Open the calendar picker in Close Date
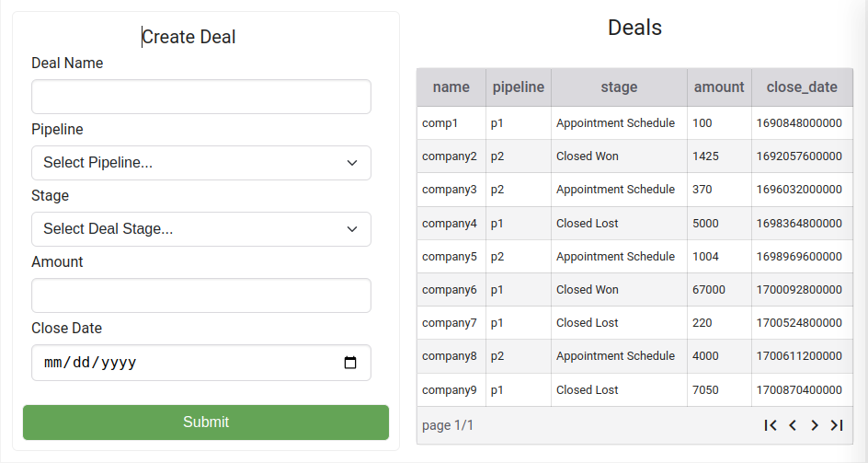Viewport: 868px width, 463px height. coord(350,363)
